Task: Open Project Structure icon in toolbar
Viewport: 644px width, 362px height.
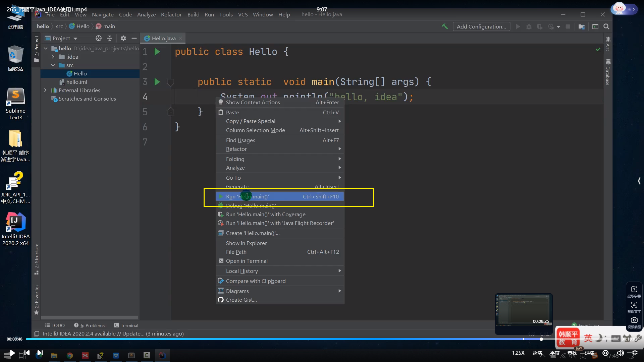Action: [x=582, y=26]
